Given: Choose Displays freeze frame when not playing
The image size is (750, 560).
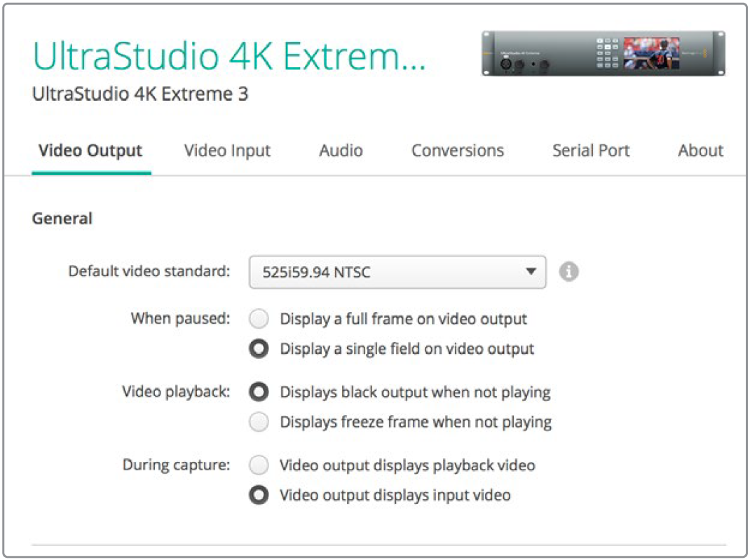Looking at the screenshot, I should 259,422.
